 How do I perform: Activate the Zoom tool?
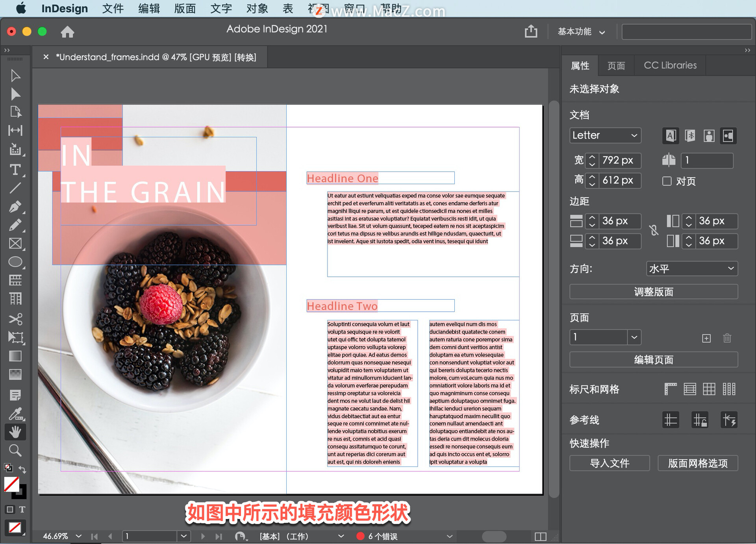coord(15,450)
